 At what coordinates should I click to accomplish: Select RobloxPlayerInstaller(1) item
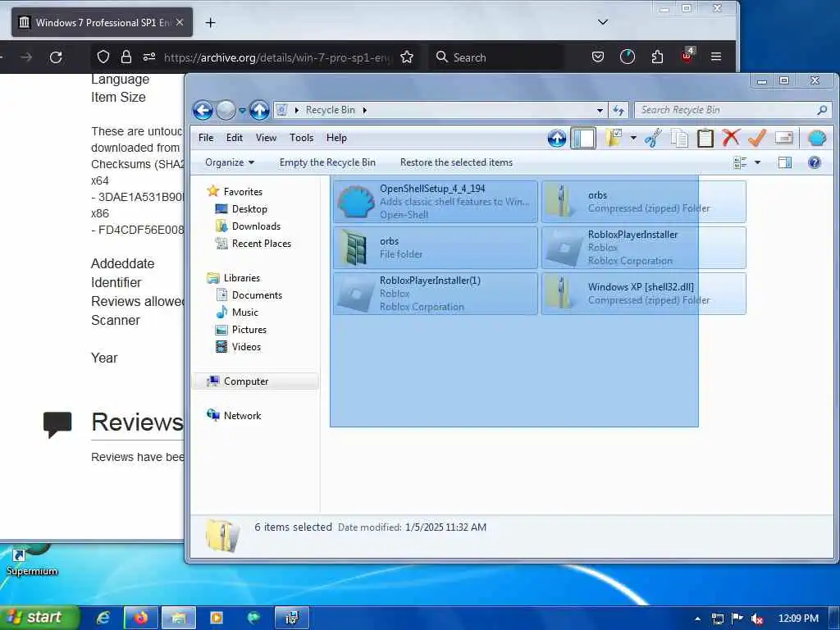[x=435, y=294]
